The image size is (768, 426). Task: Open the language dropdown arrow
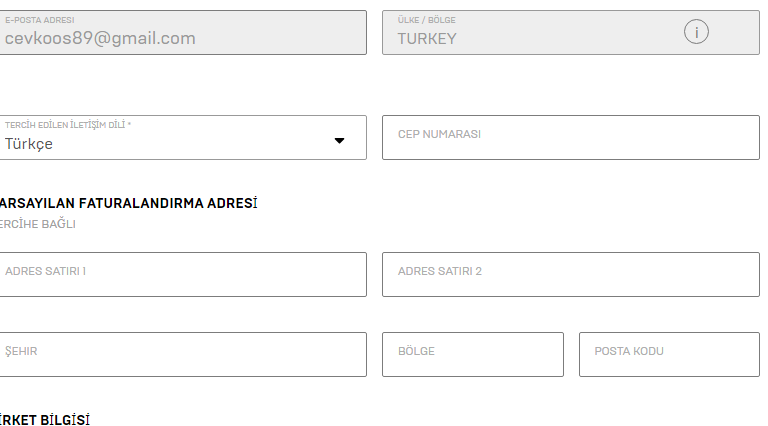339,141
